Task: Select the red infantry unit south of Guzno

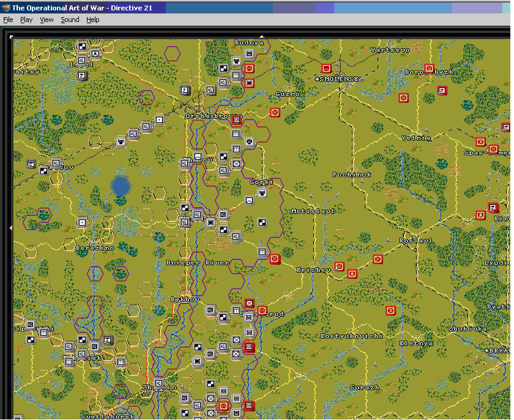Action: pos(275,112)
